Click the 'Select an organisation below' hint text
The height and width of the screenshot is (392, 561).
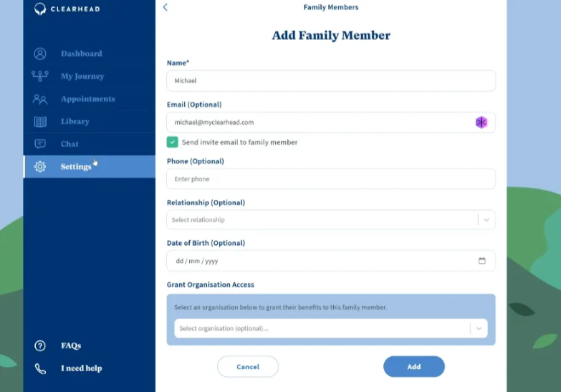pyautogui.click(x=281, y=307)
